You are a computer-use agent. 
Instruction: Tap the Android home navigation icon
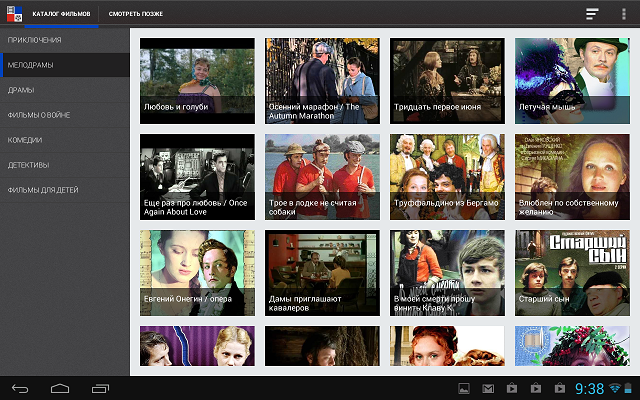[x=60, y=389]
